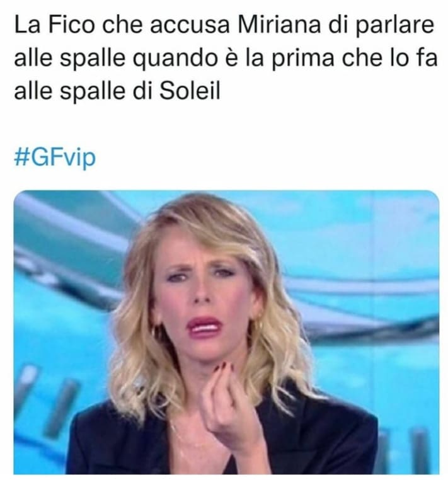The width and height of the screenshot is (448, 480).
Task: Click the rounded top-left corner of the photo
Action: [19, 196]
